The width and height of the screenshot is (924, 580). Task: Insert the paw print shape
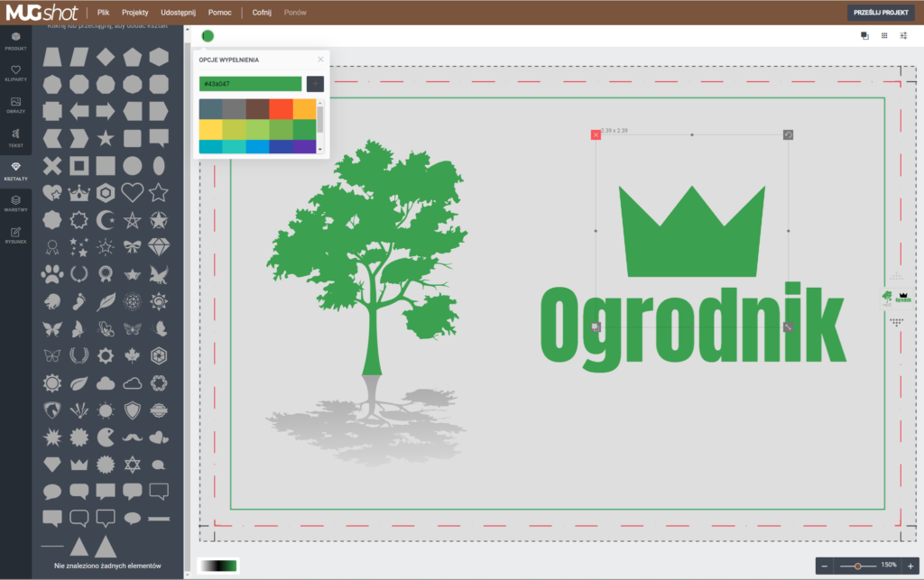point(52,273)
